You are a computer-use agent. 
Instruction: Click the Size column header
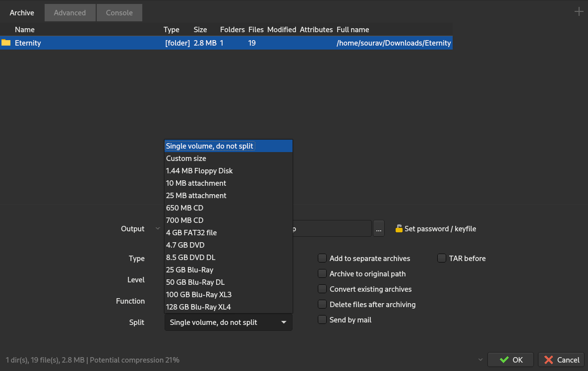coord(200,30)
